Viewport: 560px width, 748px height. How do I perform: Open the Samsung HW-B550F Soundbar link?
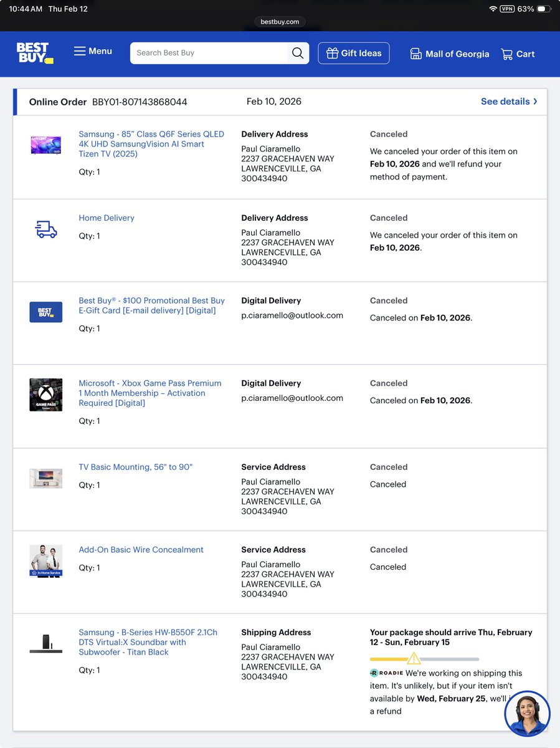point(148,642)
